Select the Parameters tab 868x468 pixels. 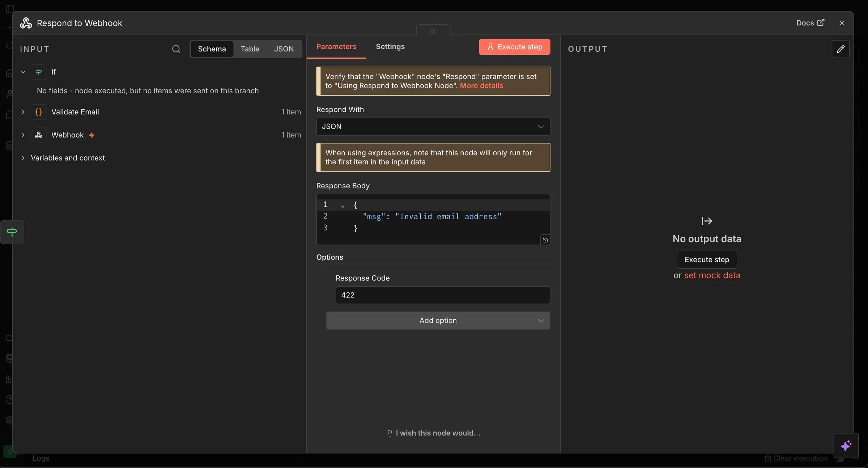pyautogui.click(x=336, y=47)
